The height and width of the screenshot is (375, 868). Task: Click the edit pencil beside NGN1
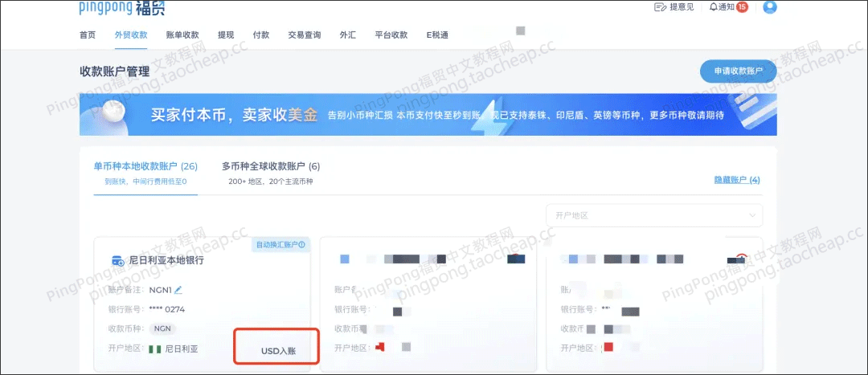click(178, 289)
